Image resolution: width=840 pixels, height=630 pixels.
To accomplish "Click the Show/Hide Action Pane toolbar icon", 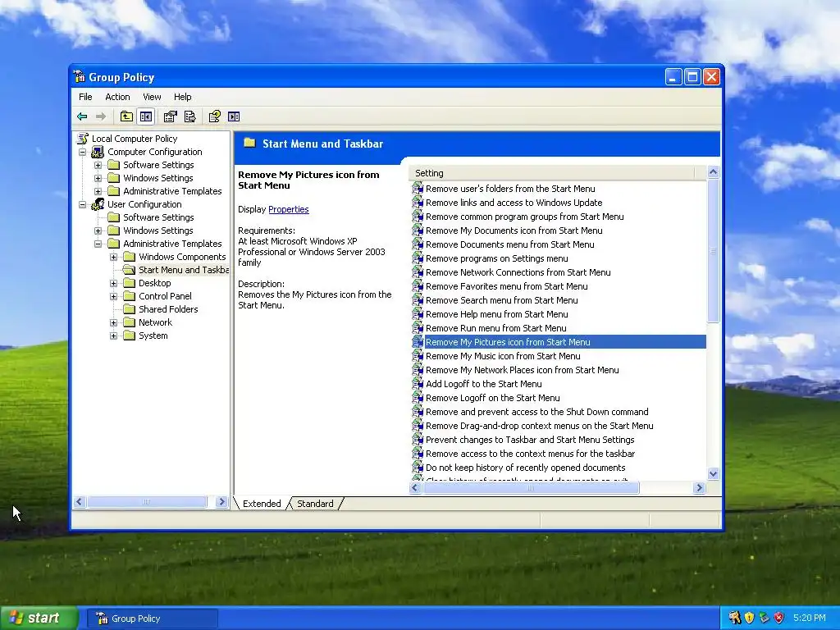I will (234, 116).
